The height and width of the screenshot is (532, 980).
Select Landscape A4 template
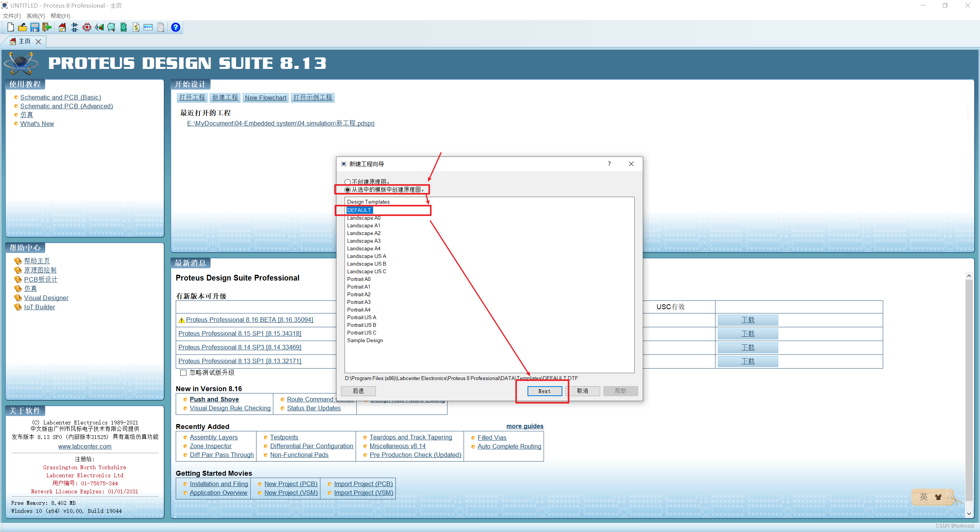tap(364, 248)
